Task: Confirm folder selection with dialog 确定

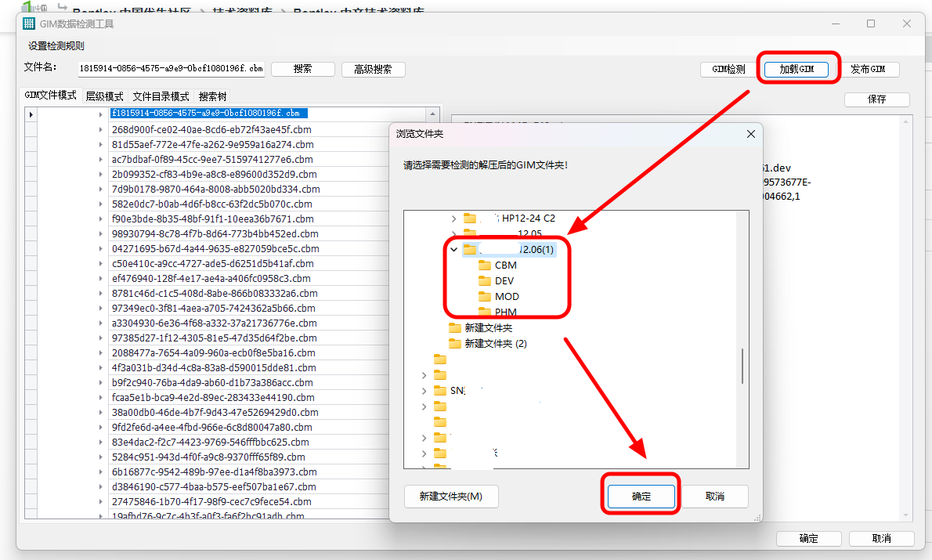Action: 641,497
